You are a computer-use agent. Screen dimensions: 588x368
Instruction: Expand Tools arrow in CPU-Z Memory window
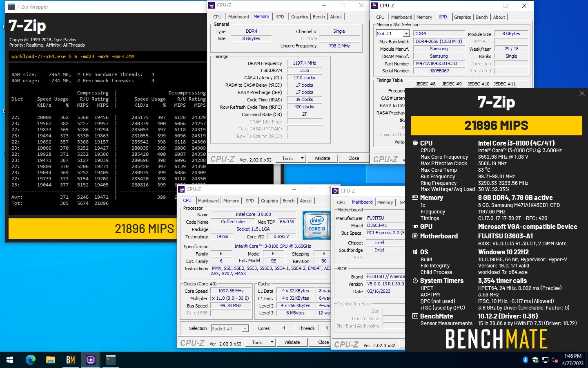tap(302, 158)
